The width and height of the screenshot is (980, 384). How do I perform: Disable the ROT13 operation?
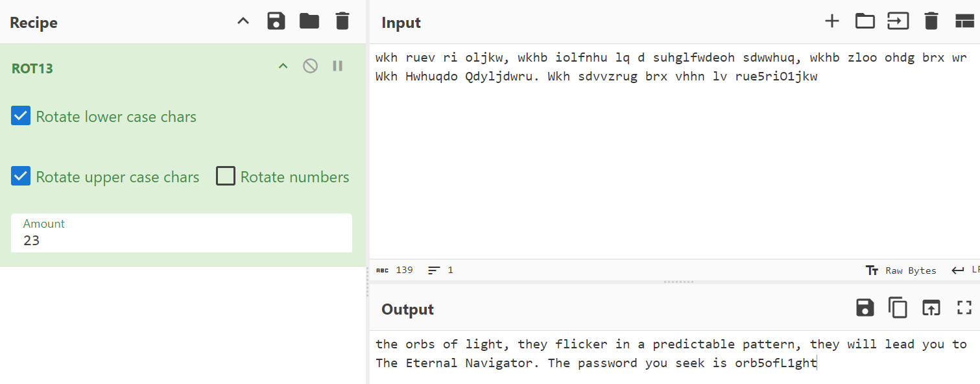(x=311, y=66)
